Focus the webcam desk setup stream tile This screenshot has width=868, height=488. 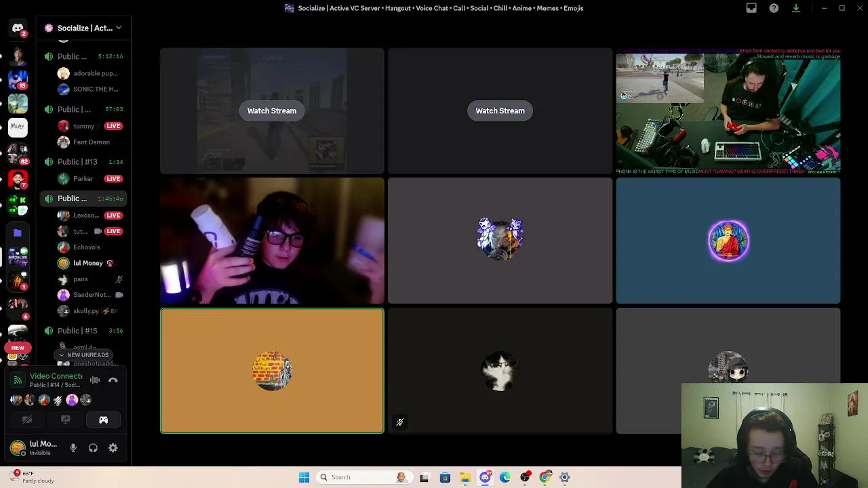click(x=728, y=110)
